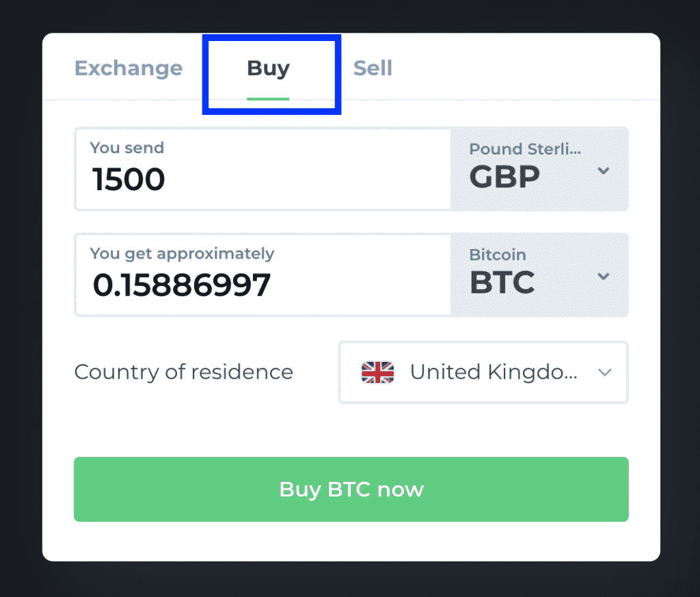This screenshot has width=700, height=597.
Task: Open the Sell tab
Action: click(x=373, y=68)
